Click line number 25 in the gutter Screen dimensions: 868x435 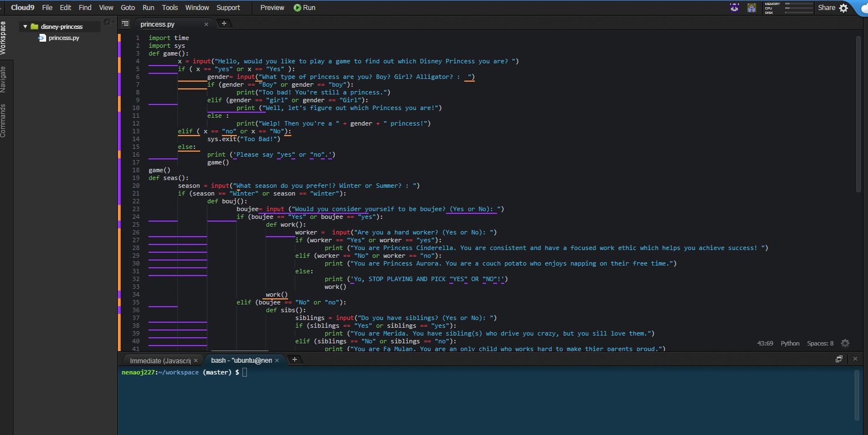(136, 224)
